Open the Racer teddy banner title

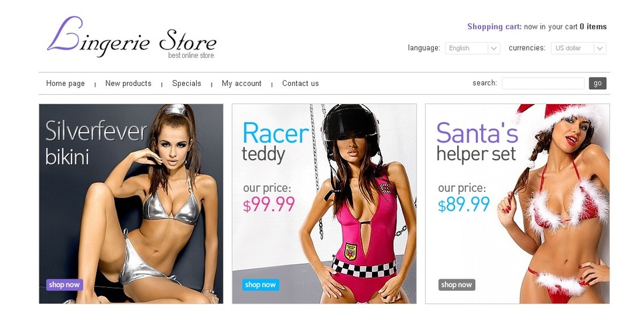[276, 143]
